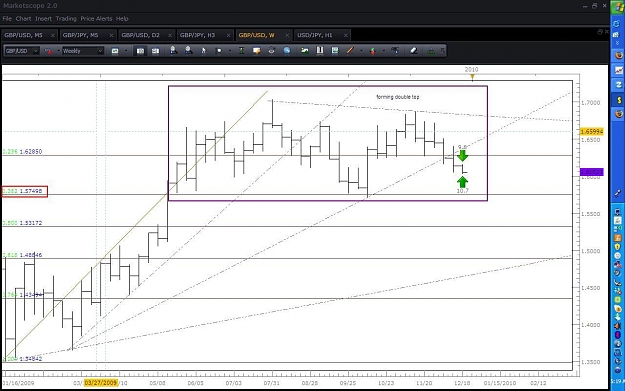Click the orange label note tool icon
Image resolution: width=625 pixels, height=391 pixels.
tap(256, 51)
